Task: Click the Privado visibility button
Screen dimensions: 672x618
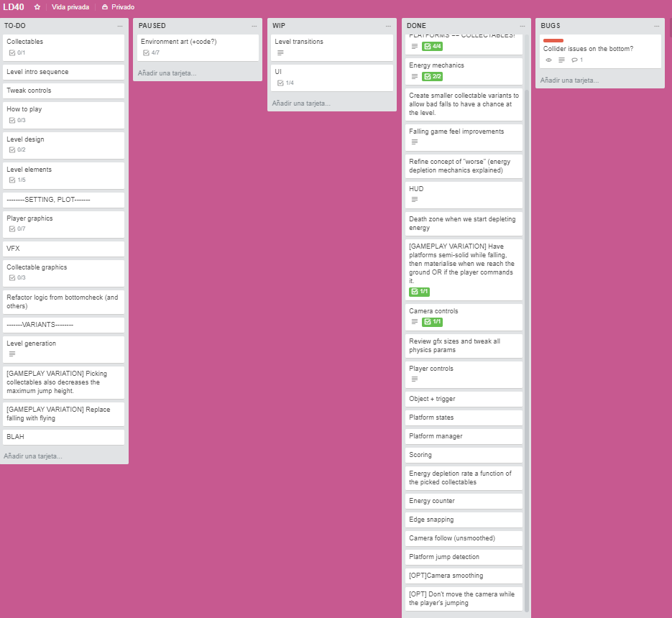Action: pos(118,7)
